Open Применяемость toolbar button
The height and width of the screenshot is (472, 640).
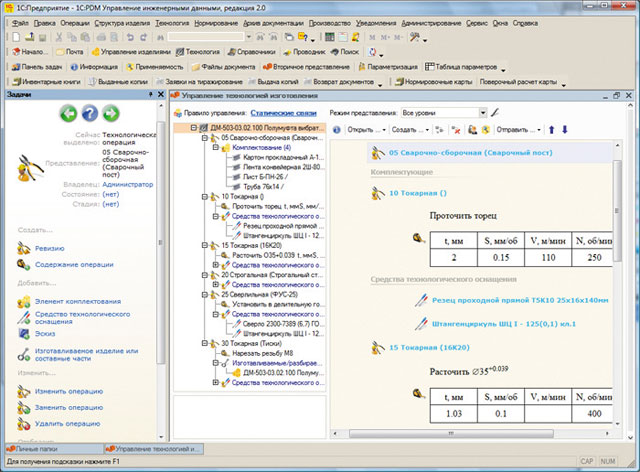(x=155, y=67)
